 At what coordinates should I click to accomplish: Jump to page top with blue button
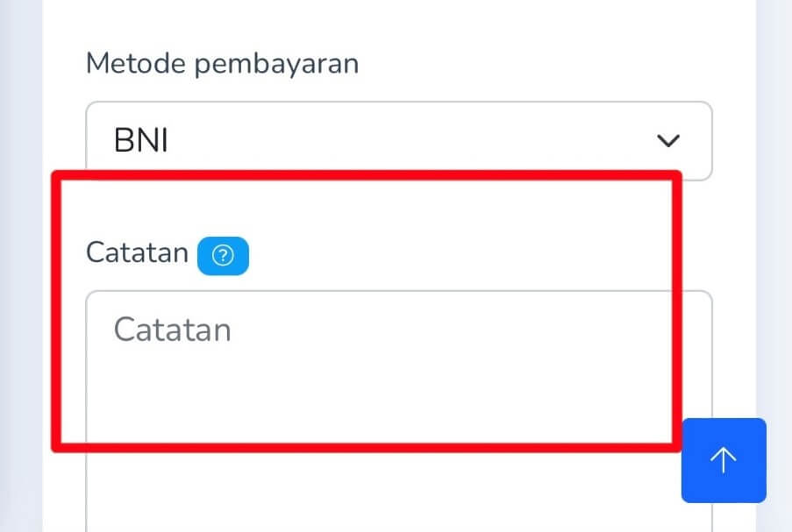pos(723,460)
